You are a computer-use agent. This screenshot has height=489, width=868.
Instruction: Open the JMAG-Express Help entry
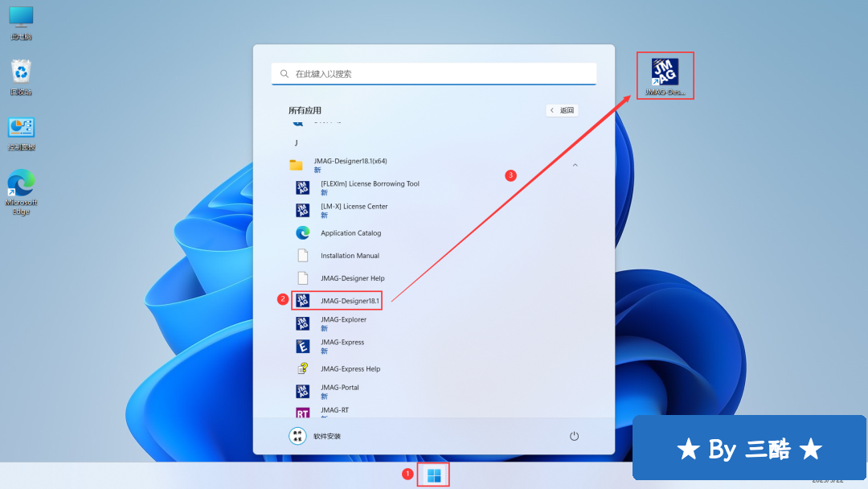click(x=338, y=369)
